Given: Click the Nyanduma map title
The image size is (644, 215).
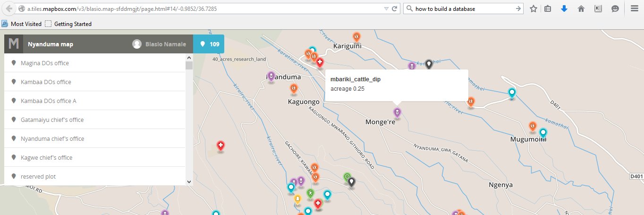Looking at the screenshot, I should pos(51,44).
